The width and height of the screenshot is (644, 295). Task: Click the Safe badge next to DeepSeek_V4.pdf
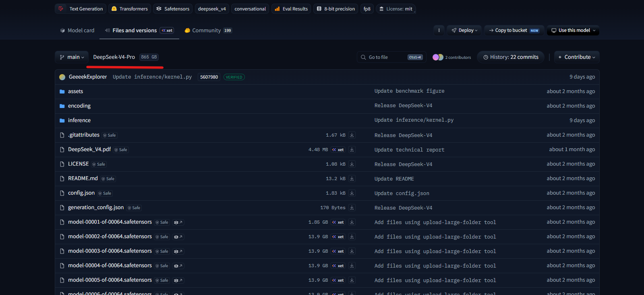pos(121,150)
